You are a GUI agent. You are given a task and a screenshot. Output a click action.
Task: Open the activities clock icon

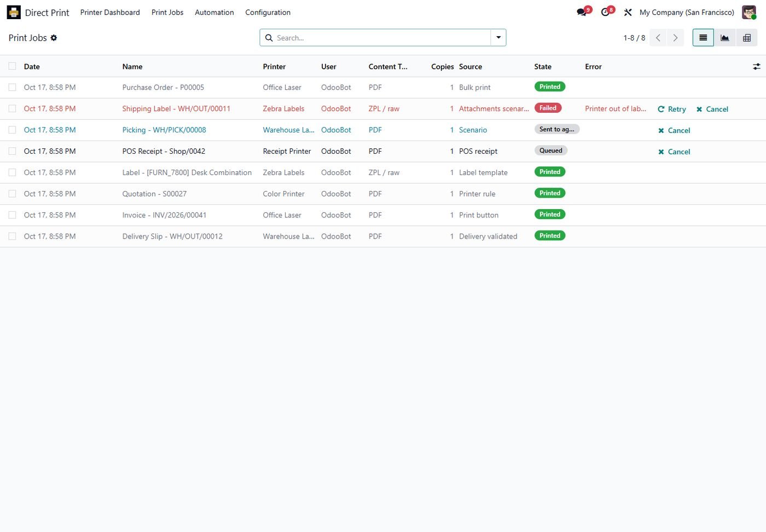[x=605, y=12]
